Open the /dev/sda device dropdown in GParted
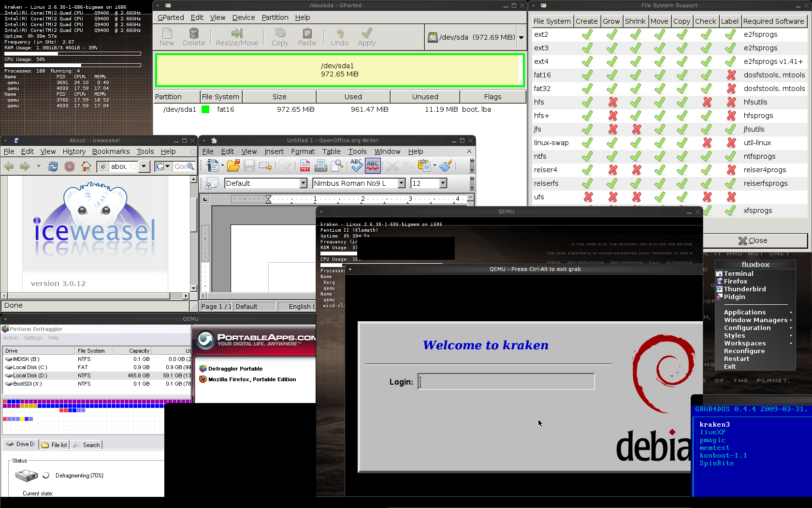 click(x=521, y=37)
